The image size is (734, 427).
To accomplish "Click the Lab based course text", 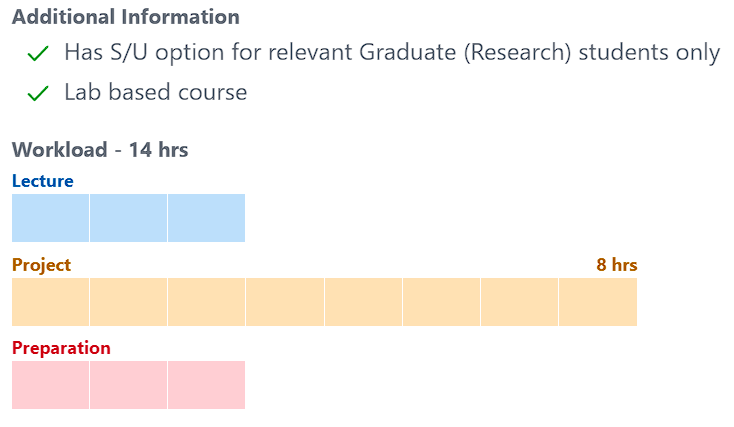I will coord(155,93).
